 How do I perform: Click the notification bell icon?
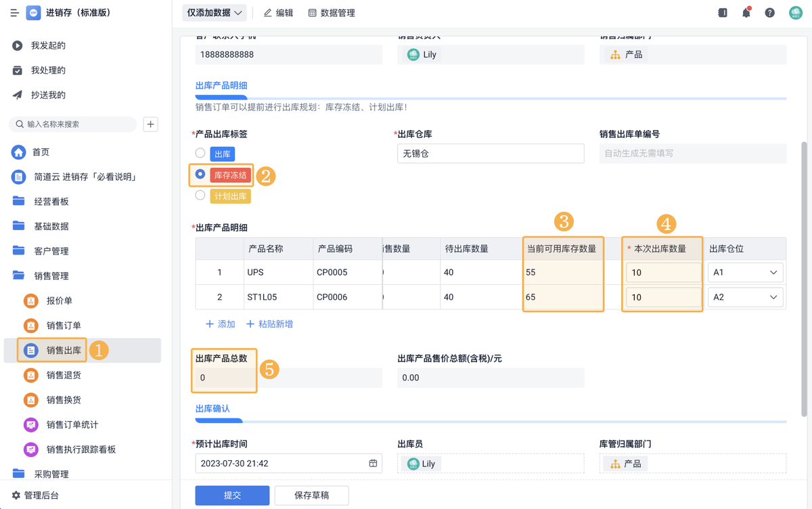coord(746,13)
